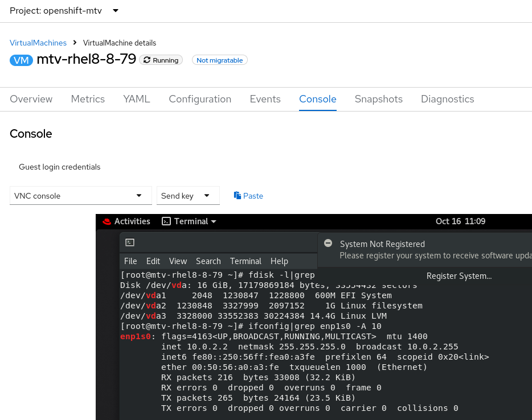Click the /dev/vda1 EFI System row

tap(256, 295)
